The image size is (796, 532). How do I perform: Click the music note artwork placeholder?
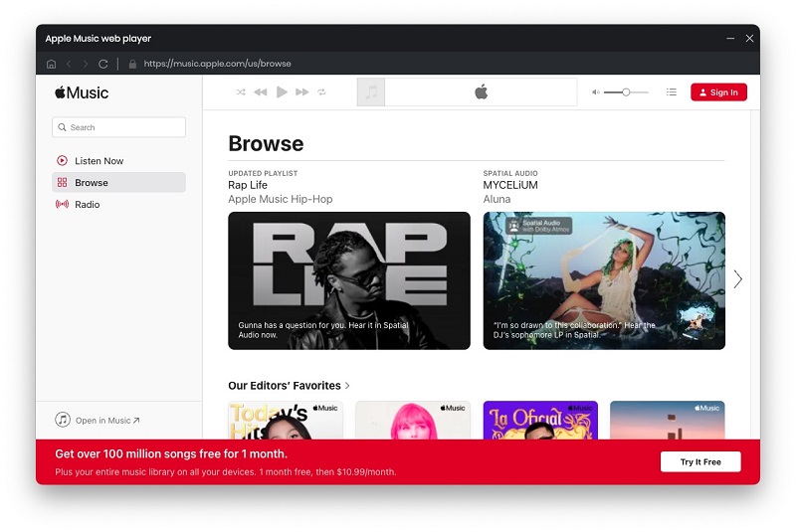[x=371, y=92]
